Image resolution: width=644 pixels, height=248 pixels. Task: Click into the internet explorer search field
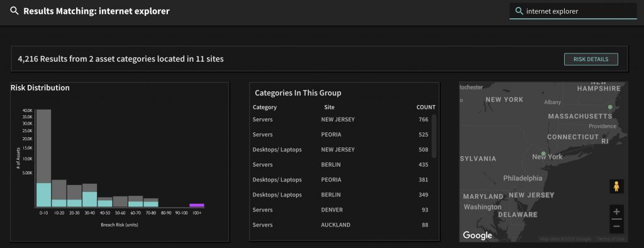coord(573,11)
